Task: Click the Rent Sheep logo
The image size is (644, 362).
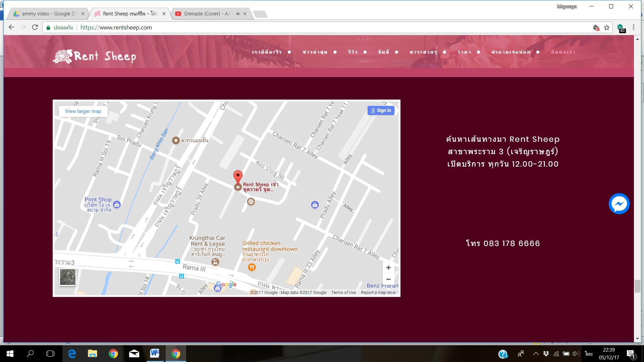Action: 95,56
